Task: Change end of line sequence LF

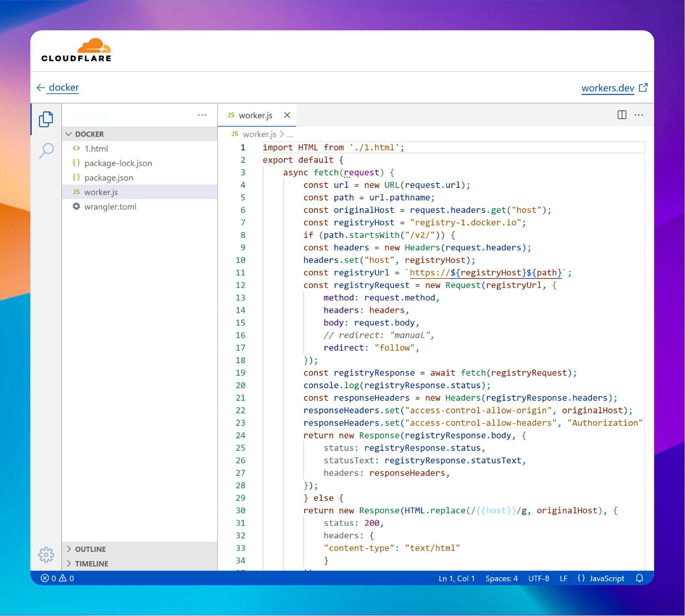Action: pyautogui.click(x=564, y=579)
